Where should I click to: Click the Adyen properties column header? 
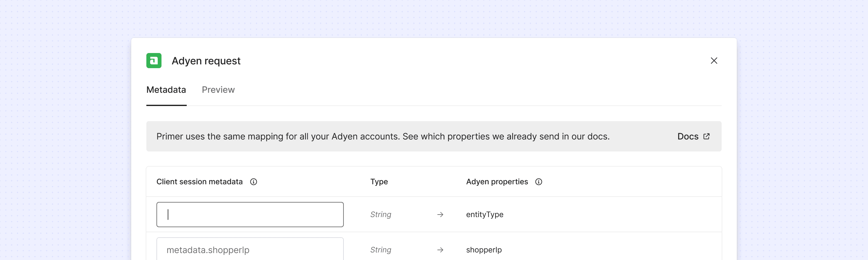(x=497, y=182)
